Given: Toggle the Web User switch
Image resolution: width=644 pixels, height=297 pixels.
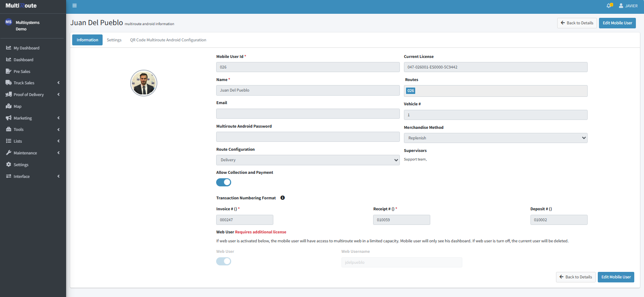Looking at the screenshot, I should [x=223, y=261].
